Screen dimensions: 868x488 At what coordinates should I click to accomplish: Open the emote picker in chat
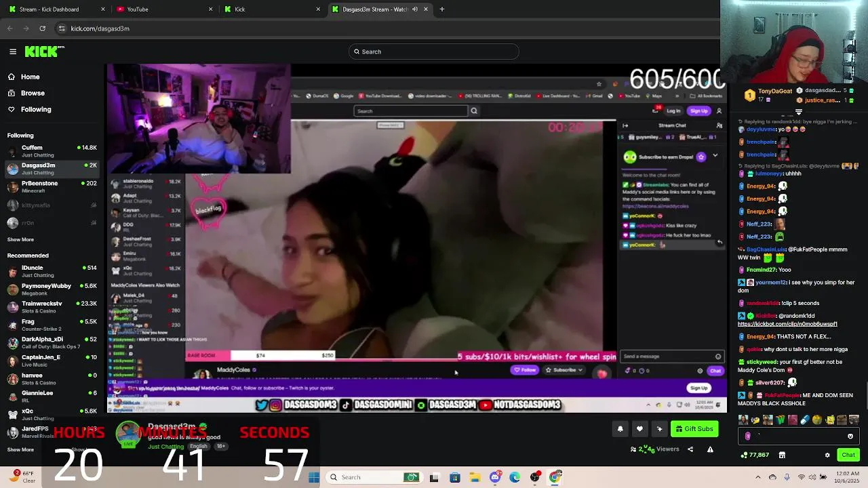coord(850,436)
